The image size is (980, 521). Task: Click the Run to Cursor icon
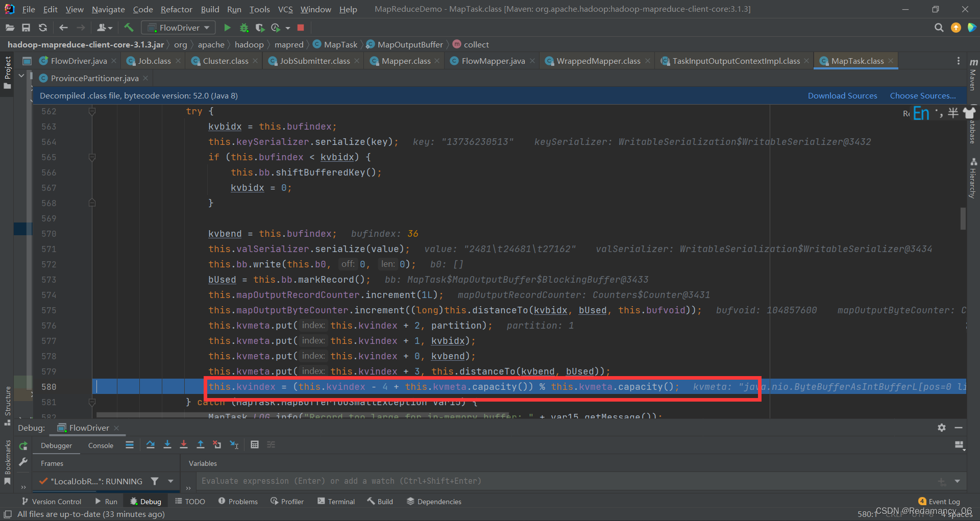click(234, 445)
